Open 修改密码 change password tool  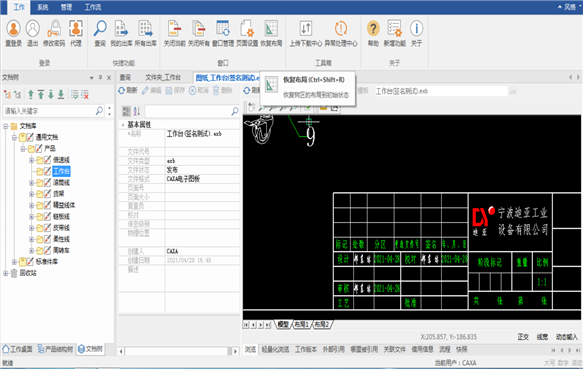pyautogui.click(x=54, y=33)
